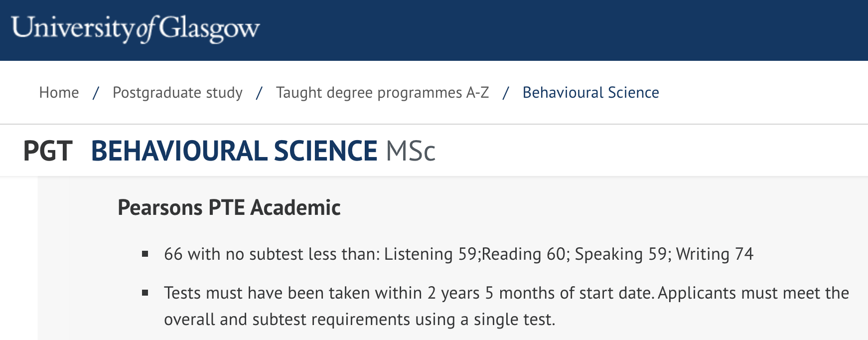Click the University of Glasgow logo
Viewport: 868px width, 340px height.
[136, 29]
